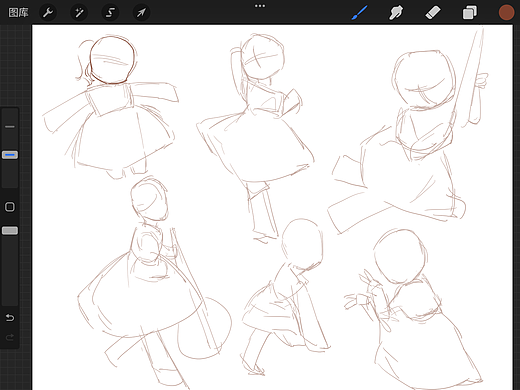Select the Eraser tool
This screenshot has height=390, width=520.
pos(433,13)
